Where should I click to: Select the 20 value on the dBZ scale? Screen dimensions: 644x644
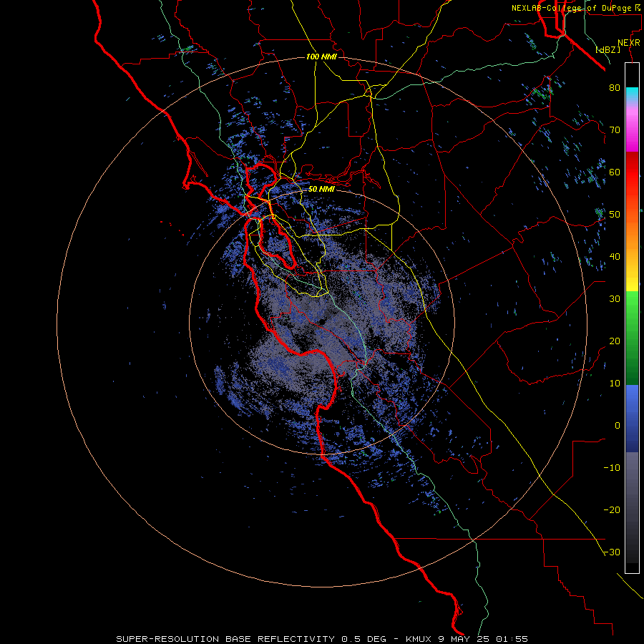(615, 341)
